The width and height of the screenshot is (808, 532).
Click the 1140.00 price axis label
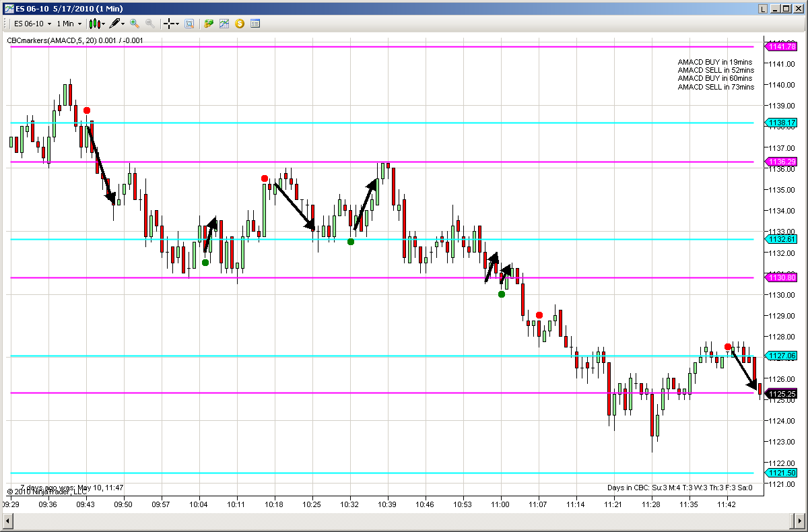pos(782,85)
